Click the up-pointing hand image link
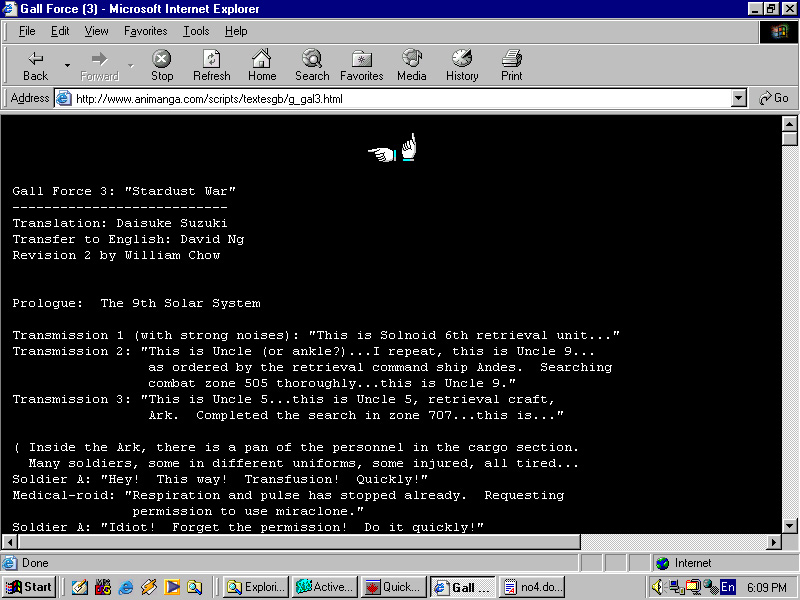This screenshot has height=600, width=800. click(409, 147)
